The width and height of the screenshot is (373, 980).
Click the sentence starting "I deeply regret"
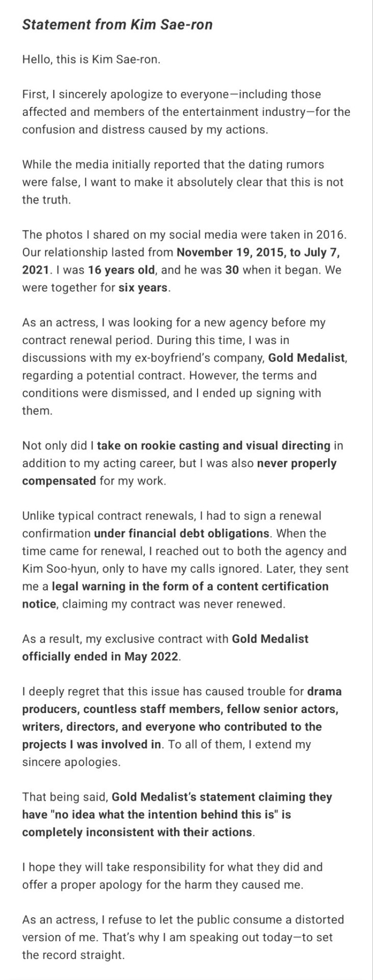[163, 692]
